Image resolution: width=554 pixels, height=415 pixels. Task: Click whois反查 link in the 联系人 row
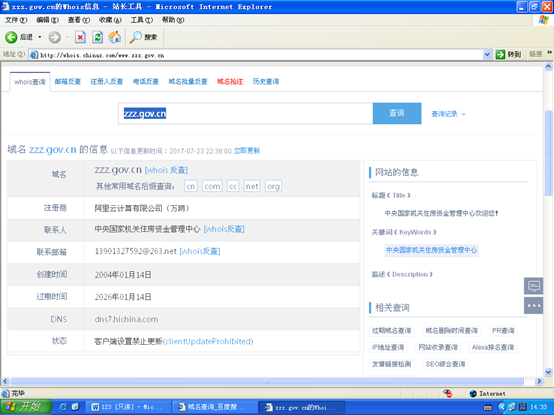point(224,229)
